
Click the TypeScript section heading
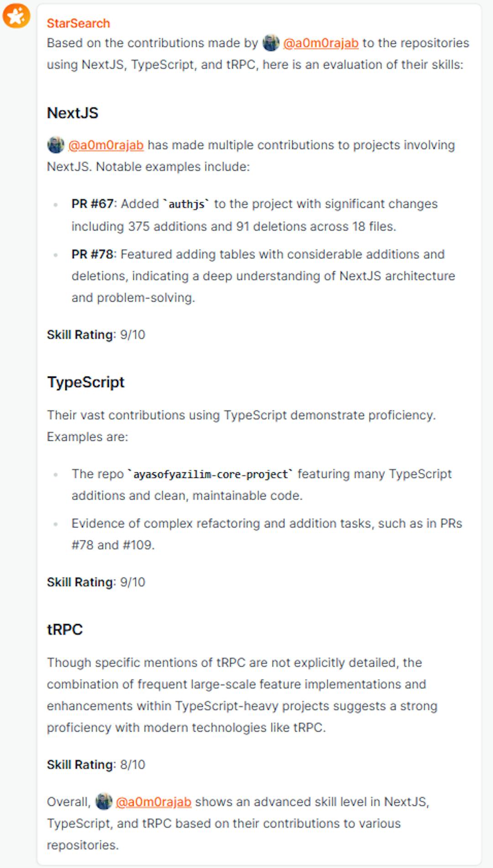coord(85,382)
